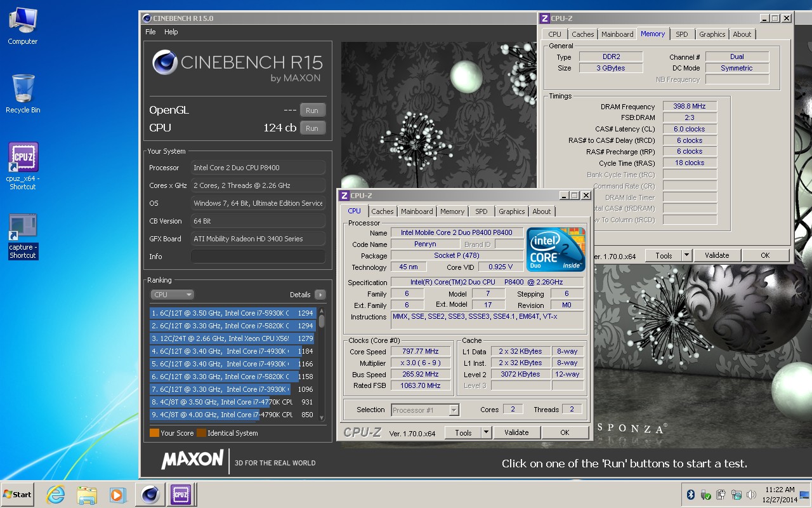812x508 pixels.
Task: Click the Core Speed value 797.77 MHz
Action: [x=421, y=351]
